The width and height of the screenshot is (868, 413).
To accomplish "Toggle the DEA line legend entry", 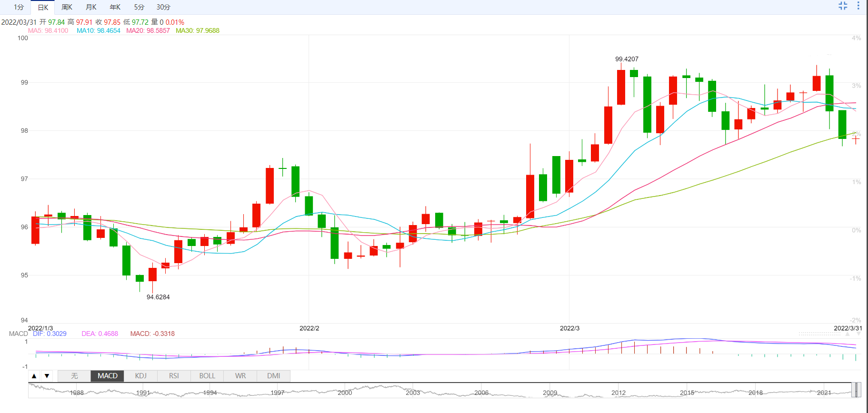I will (100, 334).
